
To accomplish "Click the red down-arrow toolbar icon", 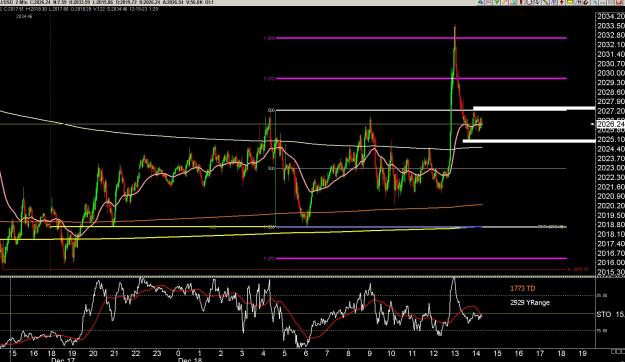I will 562,2.
